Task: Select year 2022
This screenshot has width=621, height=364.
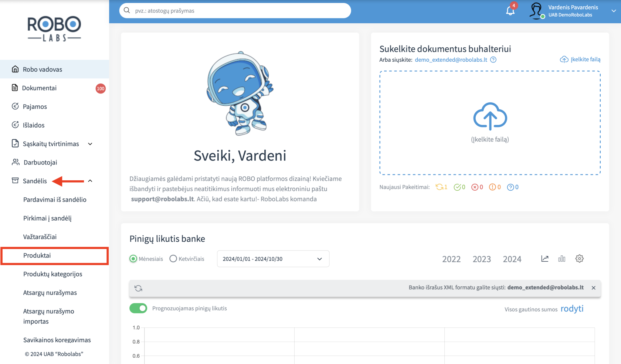Action: (x=451, y=259)
